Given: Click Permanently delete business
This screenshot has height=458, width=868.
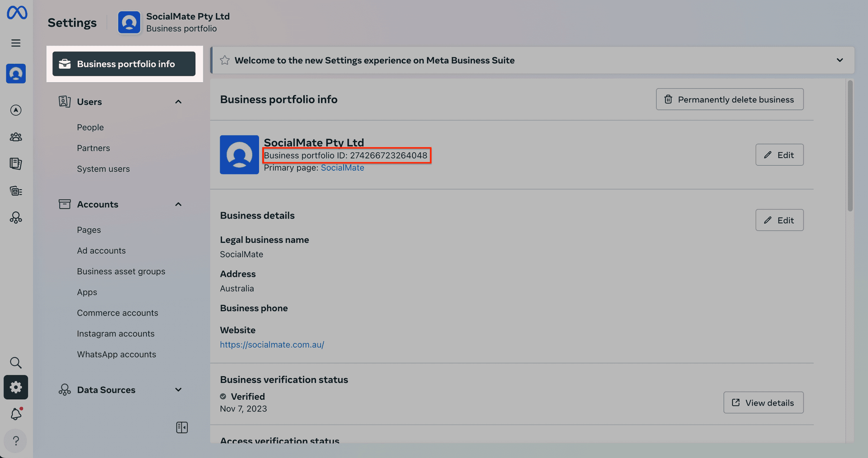Looking at the screenshot, I should coord(729,99).
